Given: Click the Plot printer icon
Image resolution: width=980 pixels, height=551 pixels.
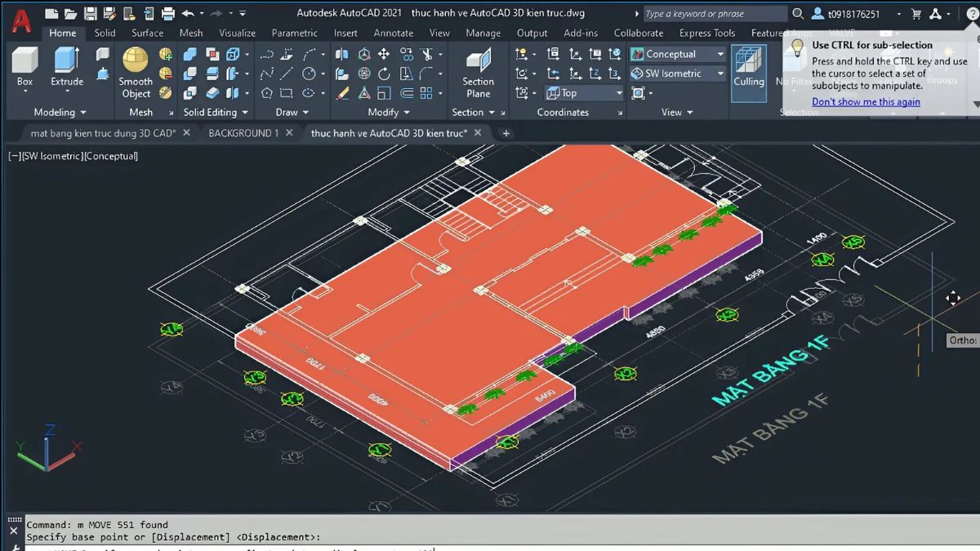Looking at the screenshot, I should [x=168, y=14].
